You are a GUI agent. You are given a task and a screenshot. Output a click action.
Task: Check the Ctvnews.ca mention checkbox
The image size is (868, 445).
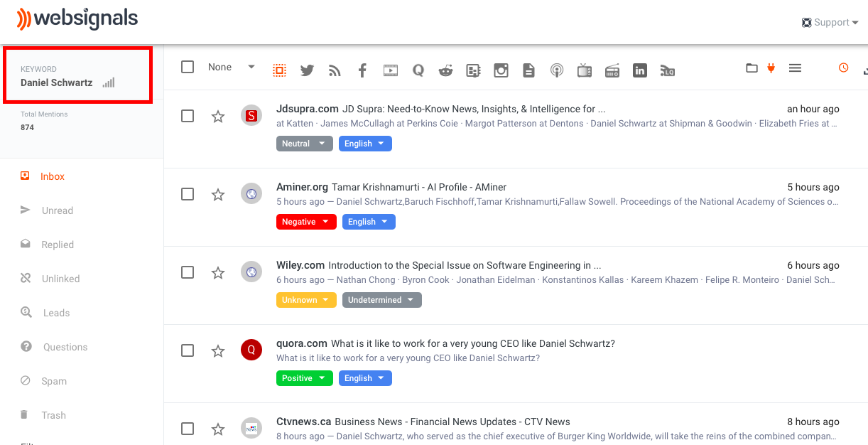point(188,429)
